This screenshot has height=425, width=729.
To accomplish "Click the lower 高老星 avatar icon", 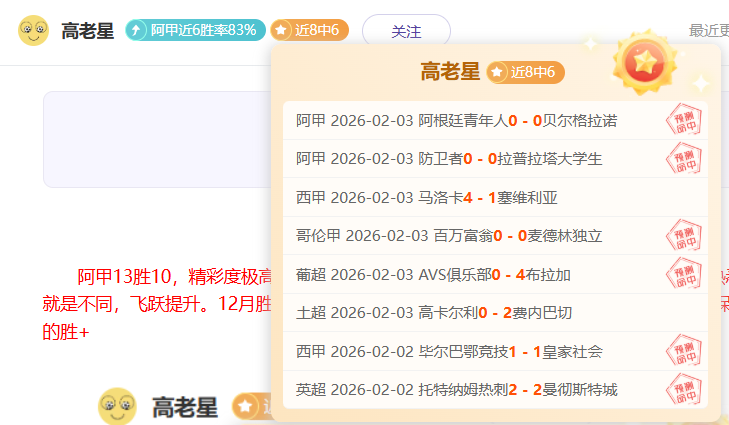I will coord(117,406).
